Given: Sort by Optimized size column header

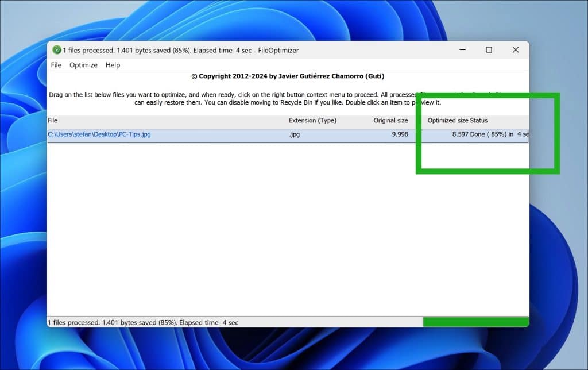Looking at the screenshot, I should pos(448,121).
